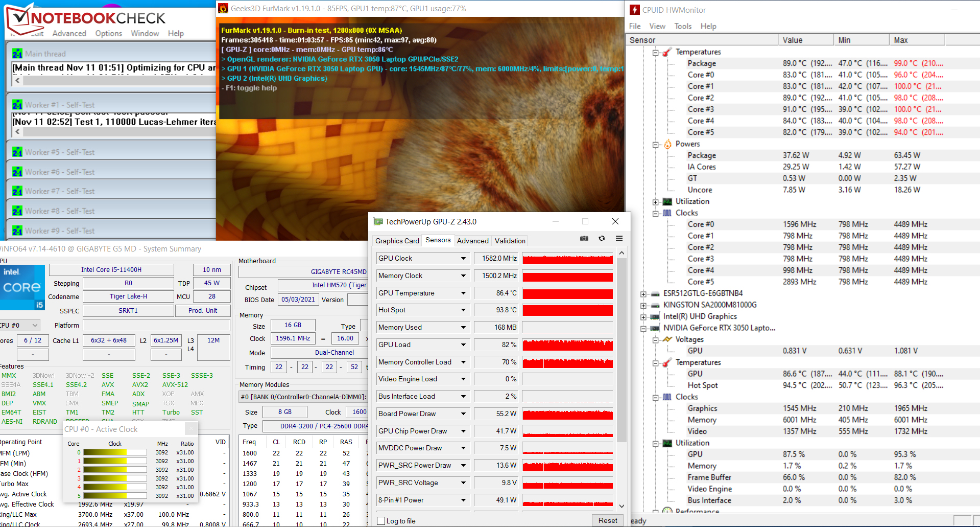
Task: Click the Worker #5 Self-Test window icon
Action: point(17,152)
